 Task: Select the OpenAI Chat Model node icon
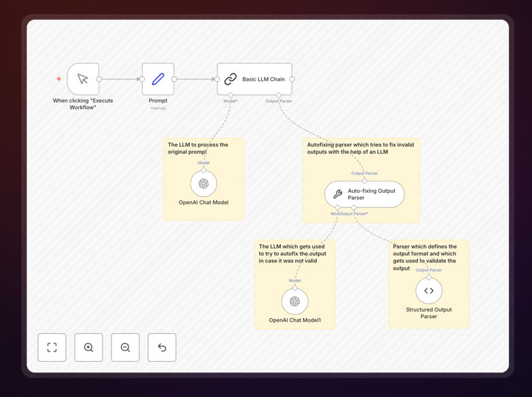204,183
